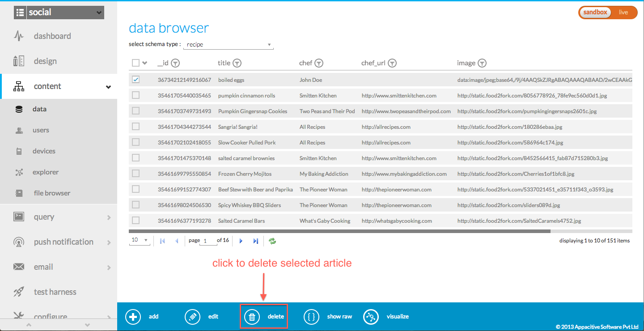Click John Doe chef cell

pyautogui.click(x=311, y=80)
